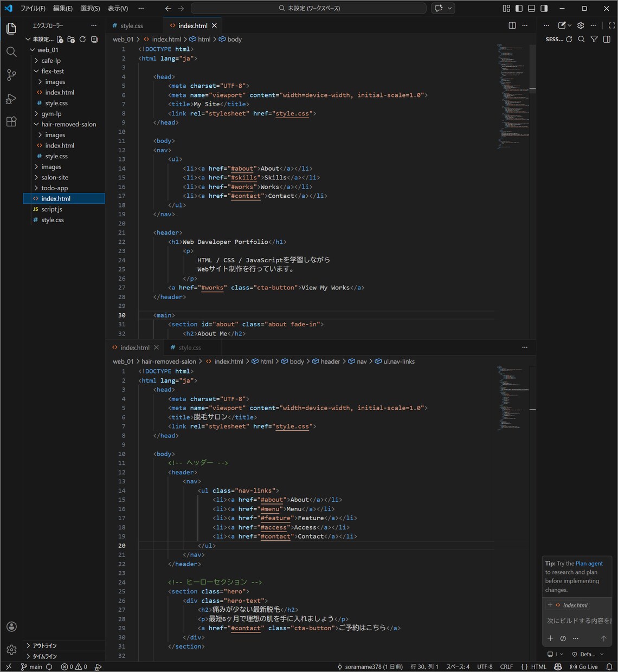Image resolution: width=618 pixels, height=672 pixels.
Task: Open the 選択(S) menu
Action: (90, 8)
